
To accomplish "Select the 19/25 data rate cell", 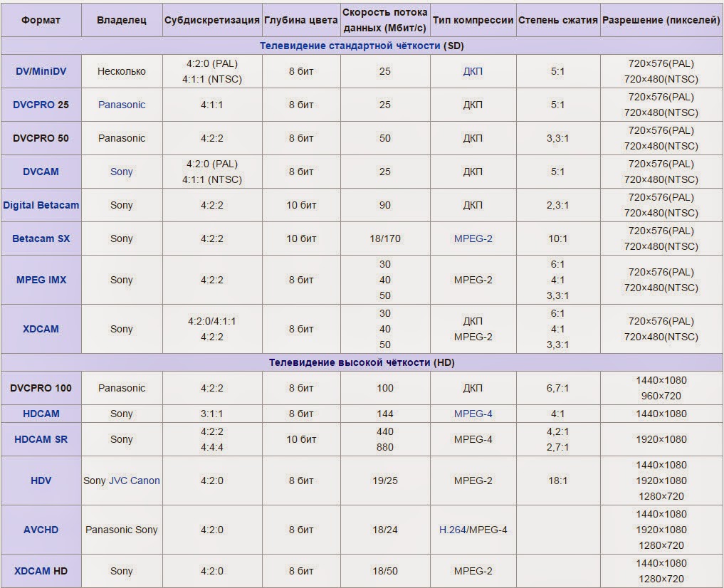I will (385, 481).
